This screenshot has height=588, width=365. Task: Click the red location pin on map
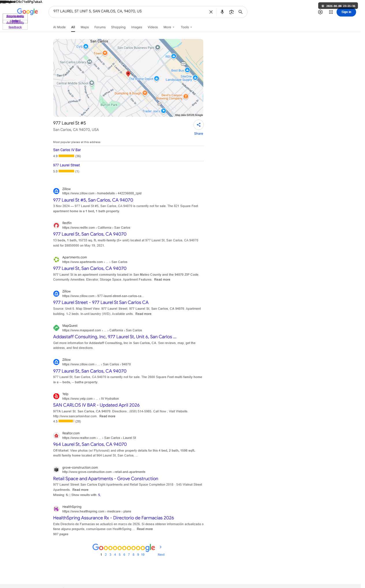pyautogui.click(x=128, y=74)
